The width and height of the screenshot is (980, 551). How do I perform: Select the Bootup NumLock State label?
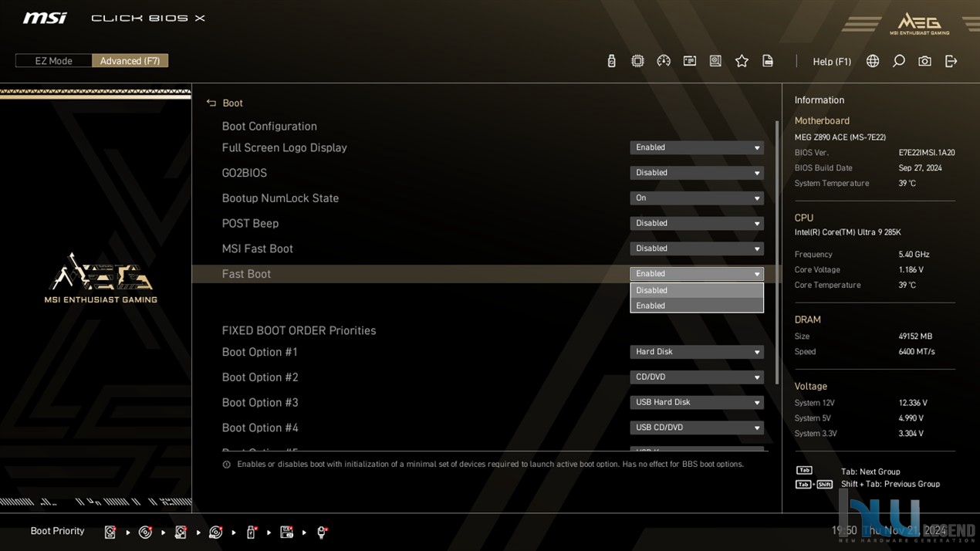[280, 198]
